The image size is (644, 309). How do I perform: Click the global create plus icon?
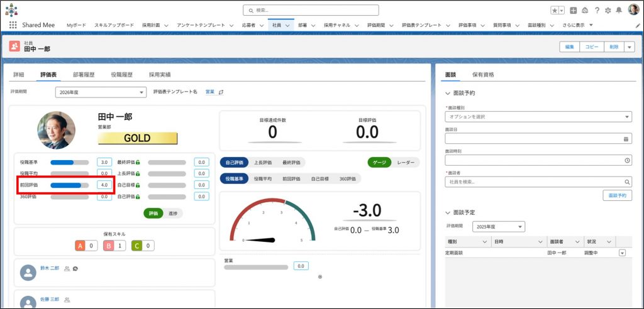pos(574,10)
